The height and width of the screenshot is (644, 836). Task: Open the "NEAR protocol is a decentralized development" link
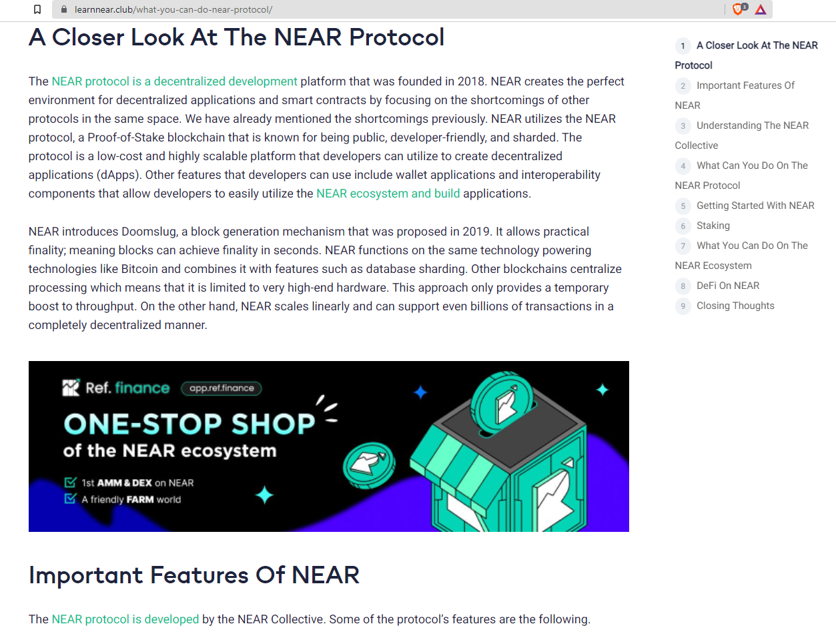pos(173,81)
